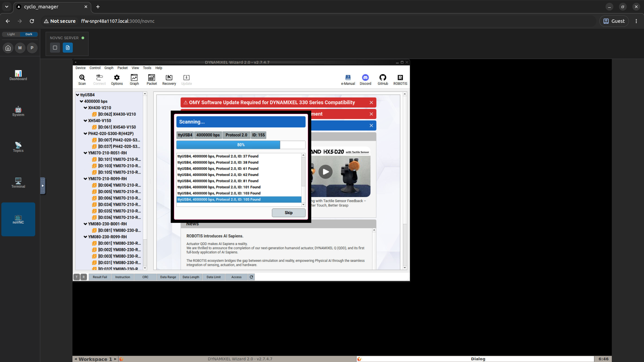Skip the device scanning
The width and height of the screenshot is (644, 362).
pos(288,213)
